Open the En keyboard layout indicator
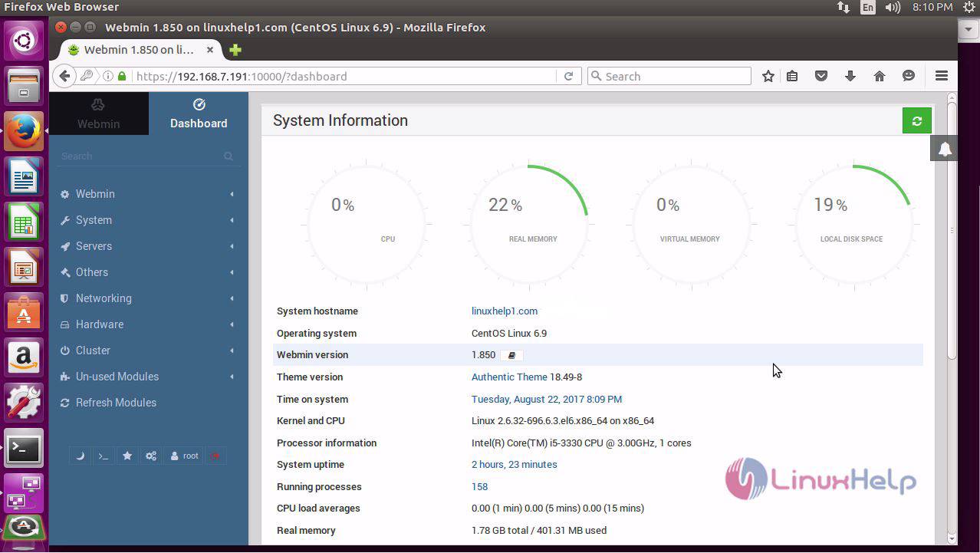Viewport: 980px width, 553px height. tap(867, 7)
